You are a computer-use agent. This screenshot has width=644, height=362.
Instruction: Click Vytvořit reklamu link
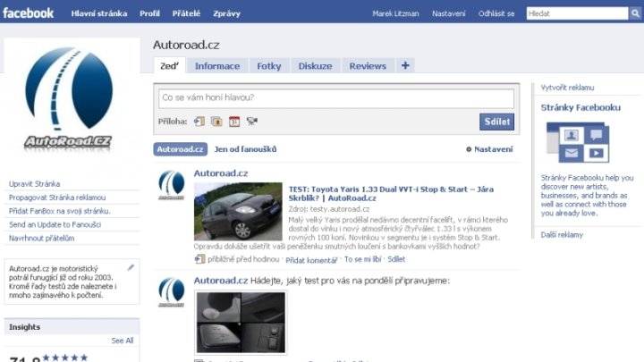(567, 88)
